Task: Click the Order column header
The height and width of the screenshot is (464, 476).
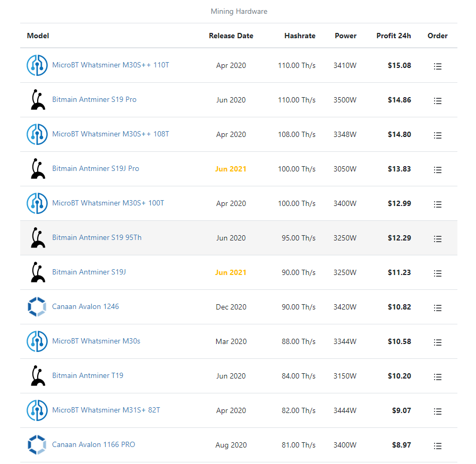Action: click(437, 36)
